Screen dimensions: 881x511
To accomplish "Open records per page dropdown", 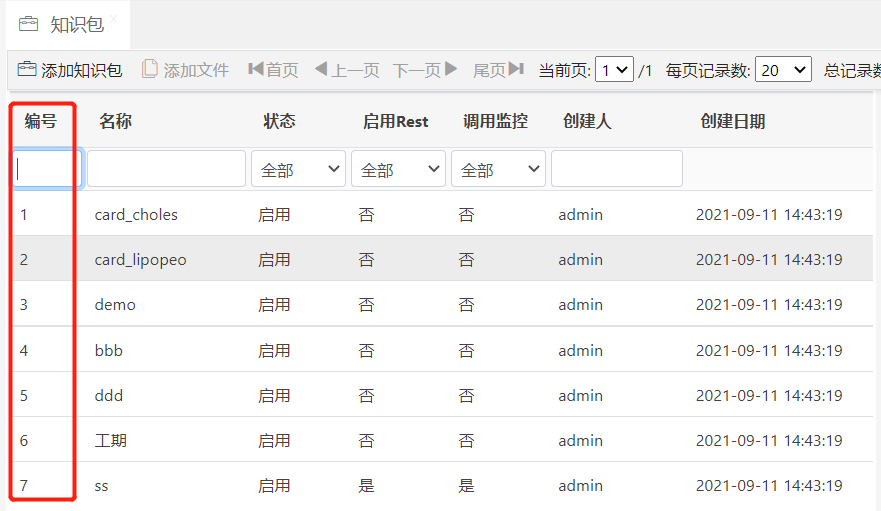I will [x=783, y=70].
